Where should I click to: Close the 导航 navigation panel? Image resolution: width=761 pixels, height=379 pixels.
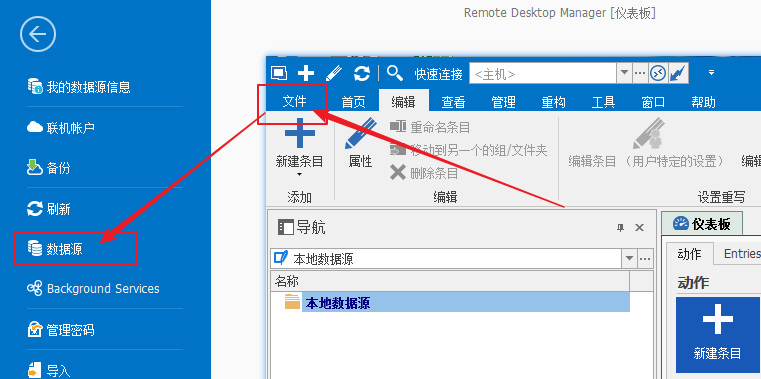click(x=640, y=228)
